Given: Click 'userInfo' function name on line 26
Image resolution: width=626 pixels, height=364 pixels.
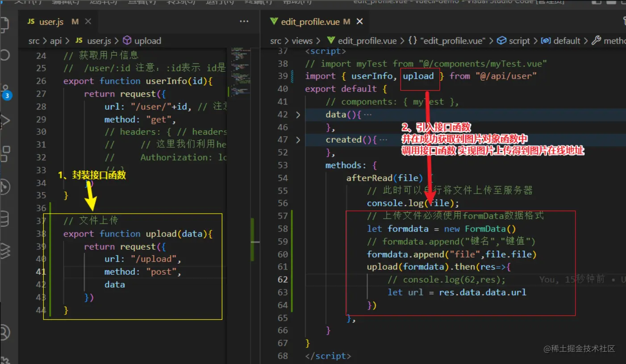Looking at the screenshot, I should pos(167,81).
